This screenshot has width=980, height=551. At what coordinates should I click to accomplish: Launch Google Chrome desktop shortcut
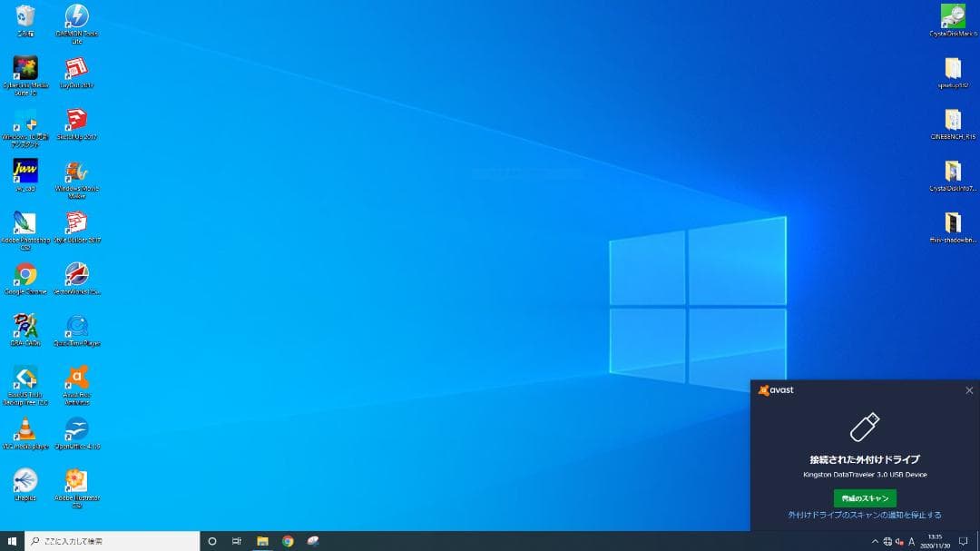(24, 275)
